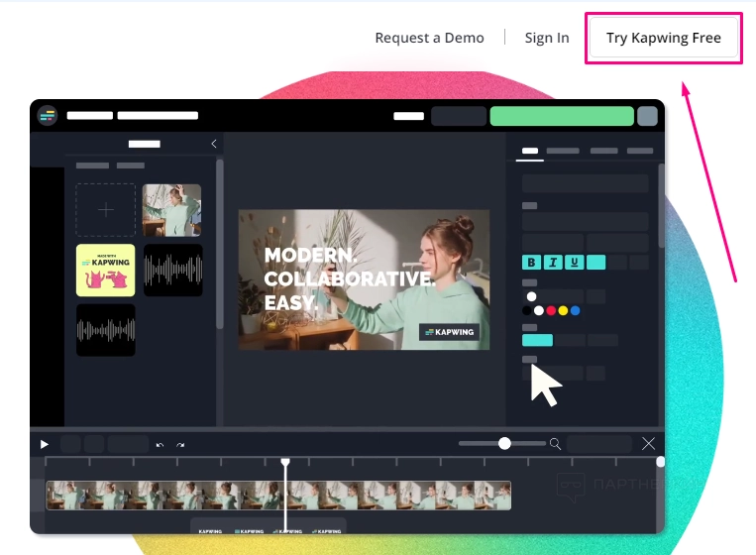Click the undo arrow icon
Screen dimensions: 756x555
click(161, 445)
